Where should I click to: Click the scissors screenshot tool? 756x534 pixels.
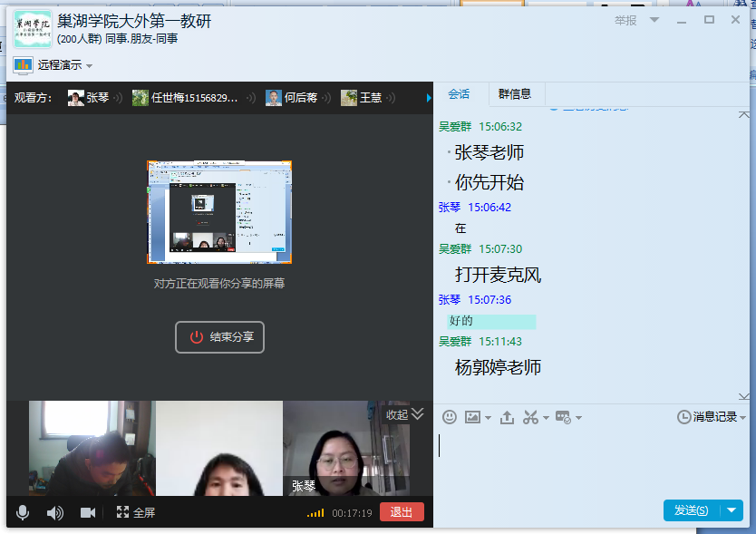pyautogui.click(x=530, y=417)
